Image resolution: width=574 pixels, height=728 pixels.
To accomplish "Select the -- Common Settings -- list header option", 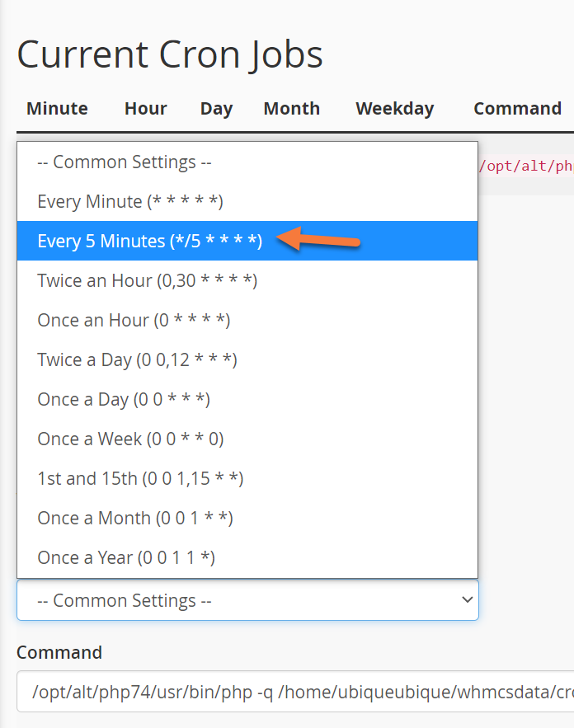I will click(125, 162).
